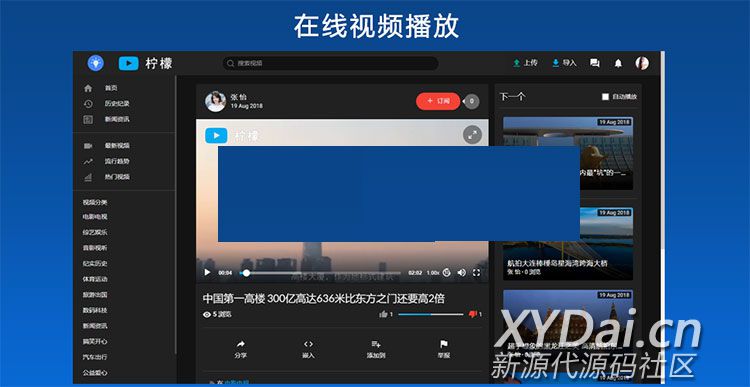
Task: Click the thumbs up like icon
Action: (x=383, y=314)
